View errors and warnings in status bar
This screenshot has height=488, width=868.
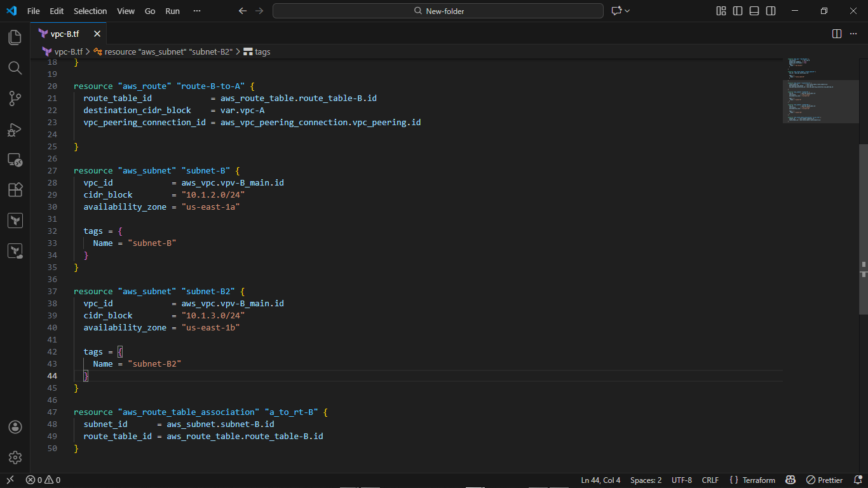pyautogui.click(x=43, y=480)
